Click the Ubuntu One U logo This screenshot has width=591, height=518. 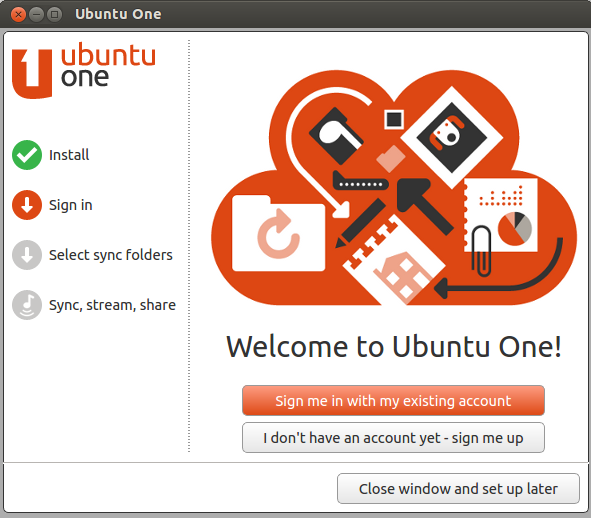click(x=32, y=74)
